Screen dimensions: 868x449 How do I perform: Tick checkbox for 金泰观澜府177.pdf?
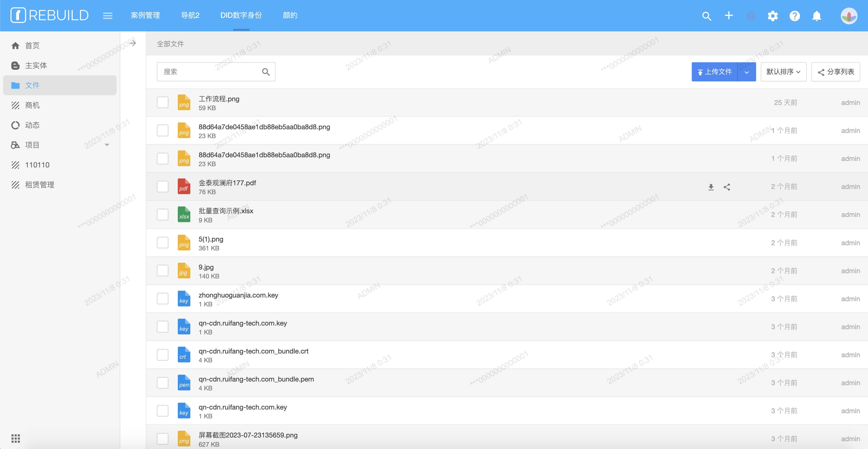pyautogui.click(x=163, y=187)
